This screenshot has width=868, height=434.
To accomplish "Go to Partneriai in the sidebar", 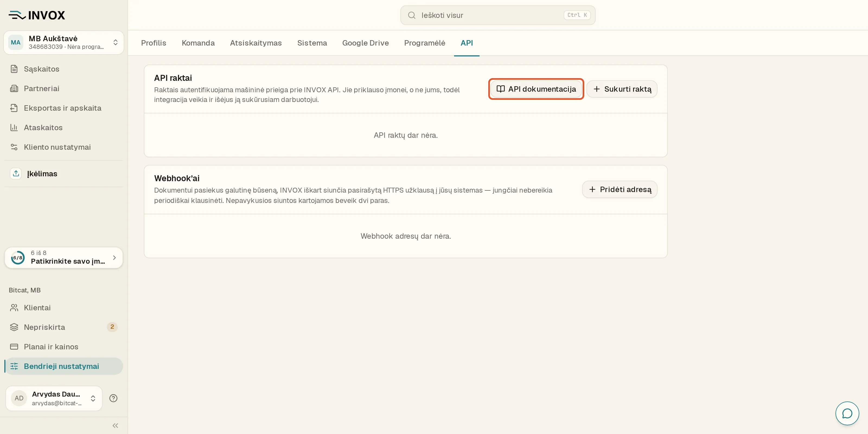I will [64, 88].
